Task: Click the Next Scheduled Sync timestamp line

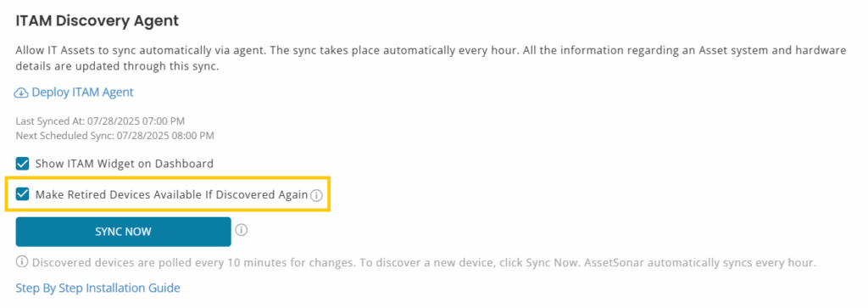Action: coord(114,135)
